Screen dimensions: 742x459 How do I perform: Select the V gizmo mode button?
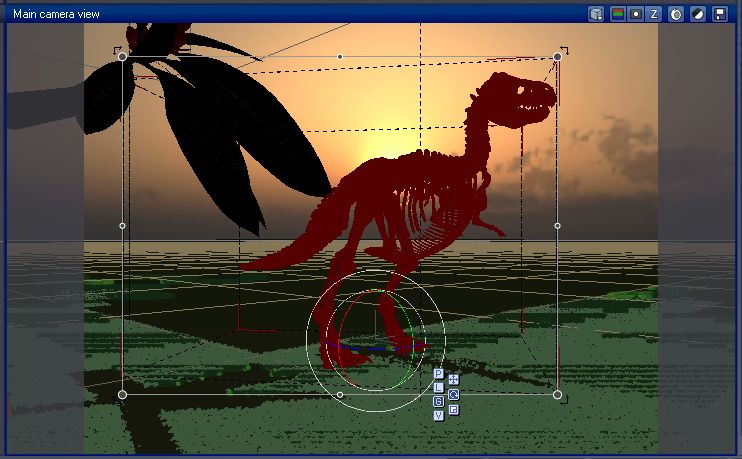[x=439, y=415]
